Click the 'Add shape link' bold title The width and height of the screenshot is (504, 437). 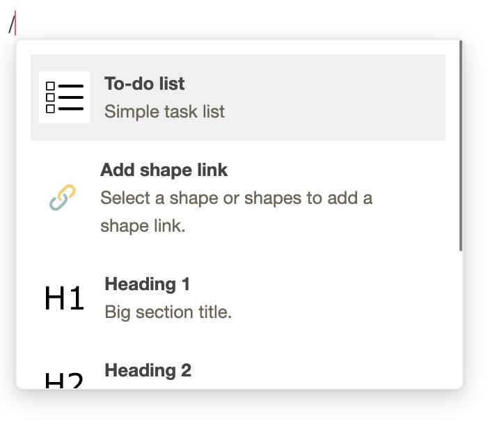pyautogui.click(x=164, y=170)
